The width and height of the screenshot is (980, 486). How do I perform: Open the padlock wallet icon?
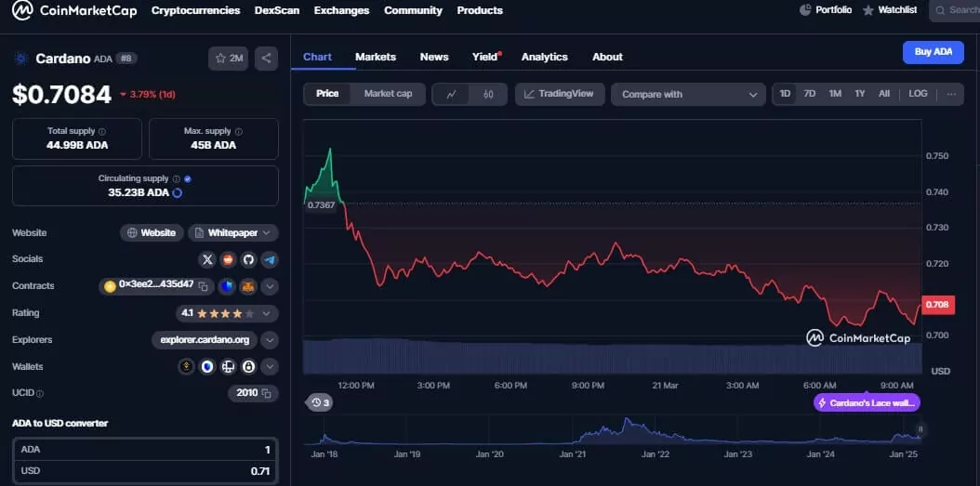[x=249, y=367]
